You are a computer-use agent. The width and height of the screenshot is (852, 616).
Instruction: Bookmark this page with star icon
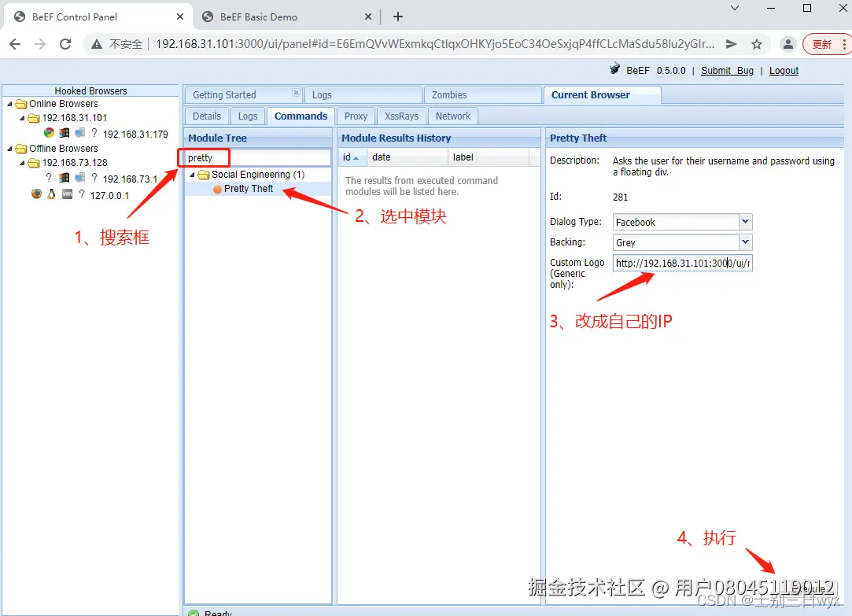756,44
